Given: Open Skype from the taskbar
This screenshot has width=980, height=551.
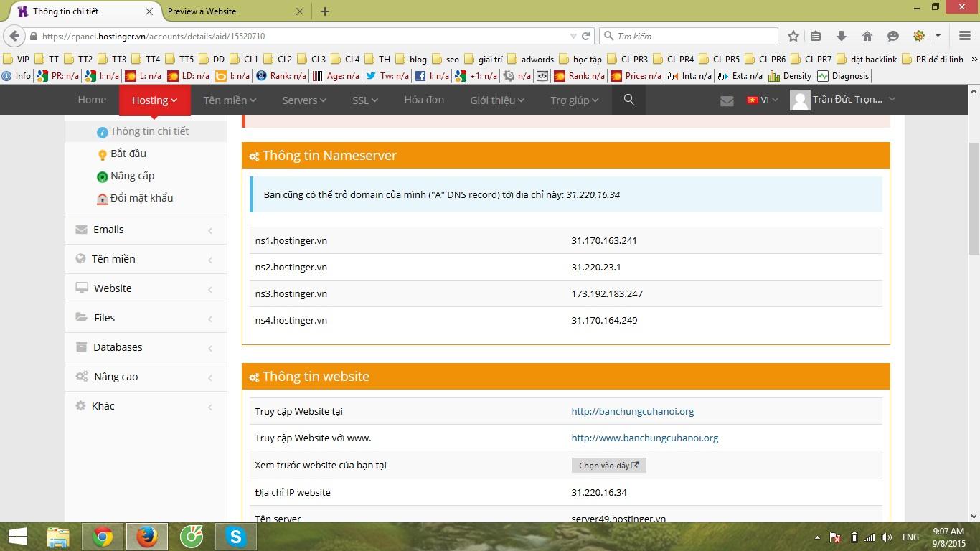Looking at the screenshot, I should click(235, 537).
